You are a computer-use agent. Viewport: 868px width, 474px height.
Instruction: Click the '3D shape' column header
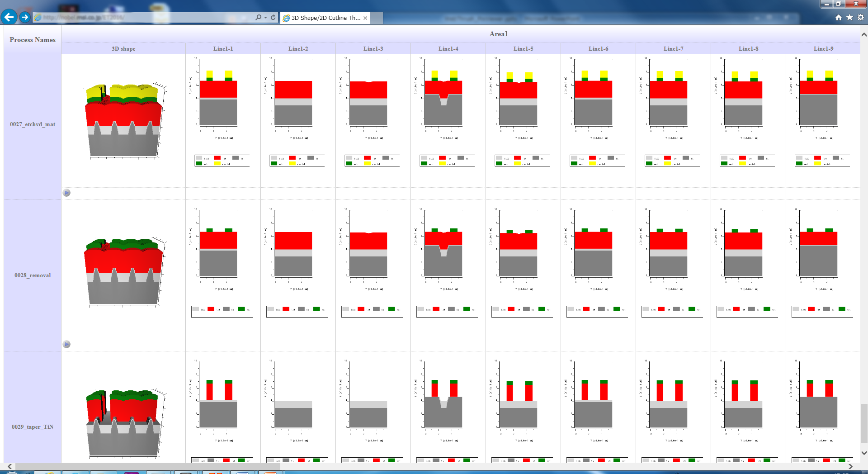[x=123, y=49]
